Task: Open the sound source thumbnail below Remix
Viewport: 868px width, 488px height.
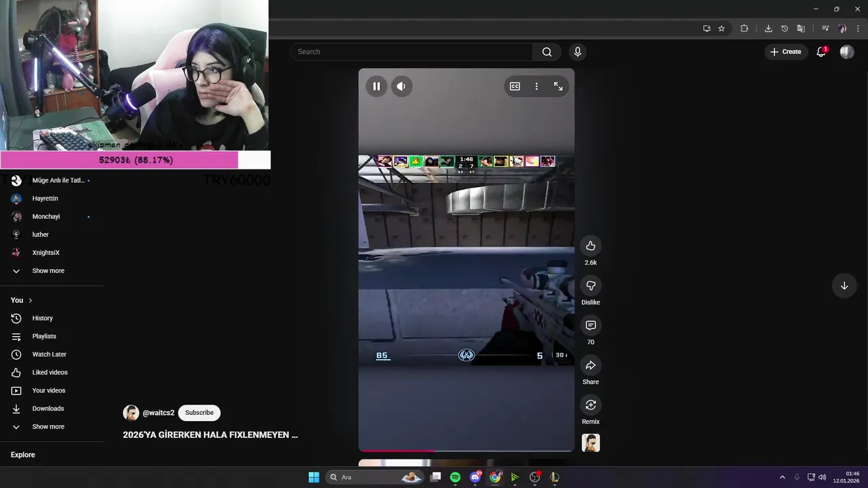Action: [591, 443]
